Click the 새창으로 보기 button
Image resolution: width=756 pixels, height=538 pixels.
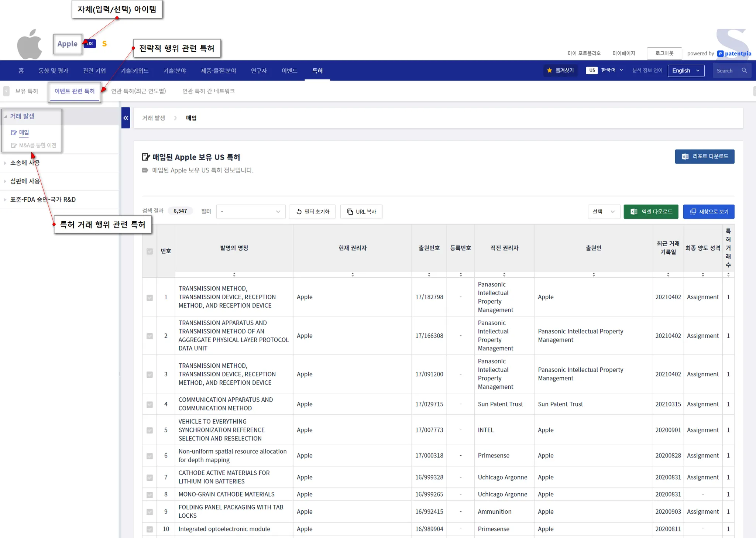tap(708, 212)
